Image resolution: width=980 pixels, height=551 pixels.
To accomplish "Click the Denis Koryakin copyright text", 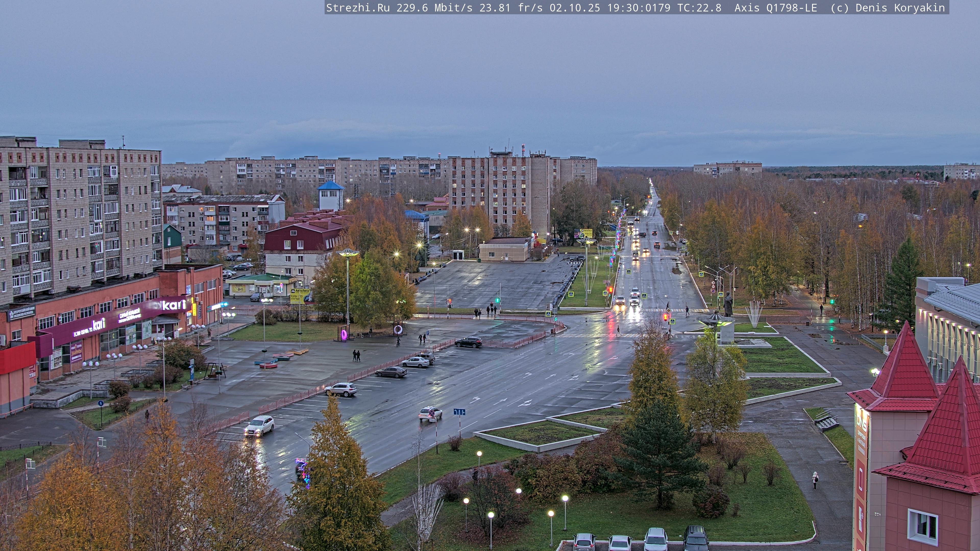I will pyautogui.click(x=900, y=8).
